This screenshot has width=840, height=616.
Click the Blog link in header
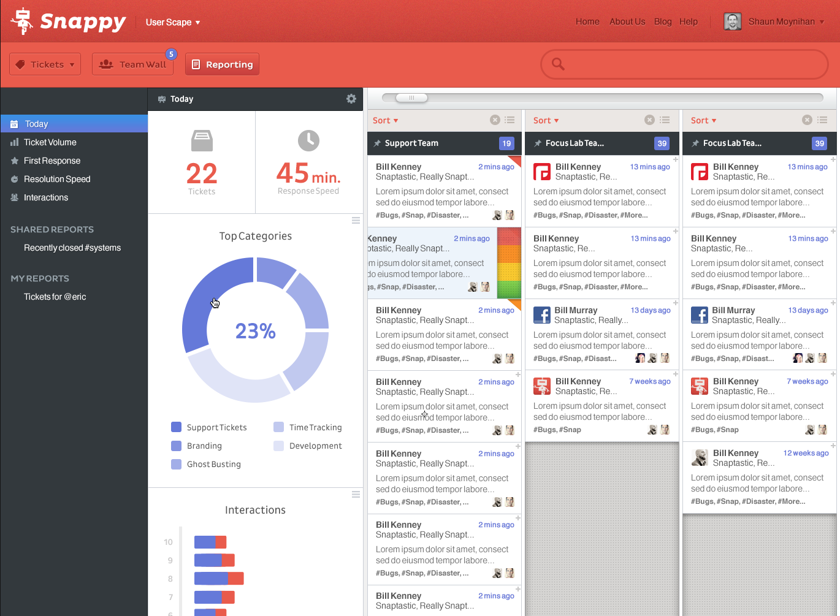(663, 21)
